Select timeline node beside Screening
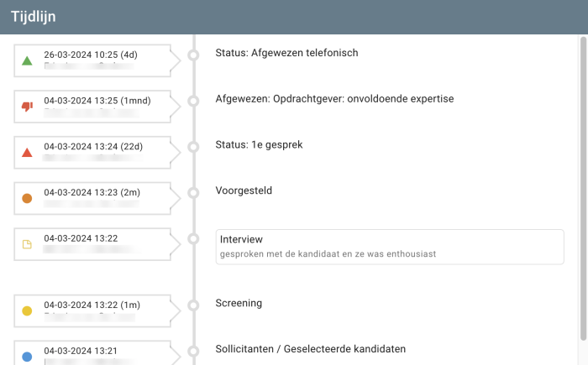This screenshot has height=365, width=588. click(x=193, y=305)
